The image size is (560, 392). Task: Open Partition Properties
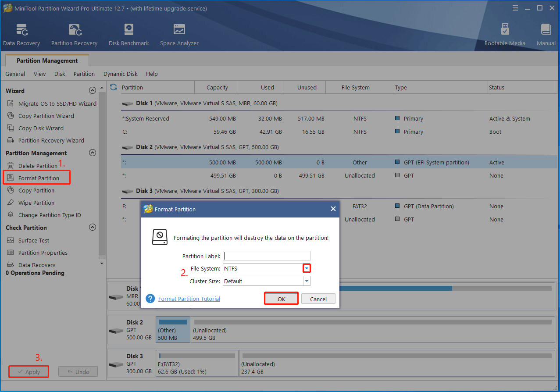37,253
